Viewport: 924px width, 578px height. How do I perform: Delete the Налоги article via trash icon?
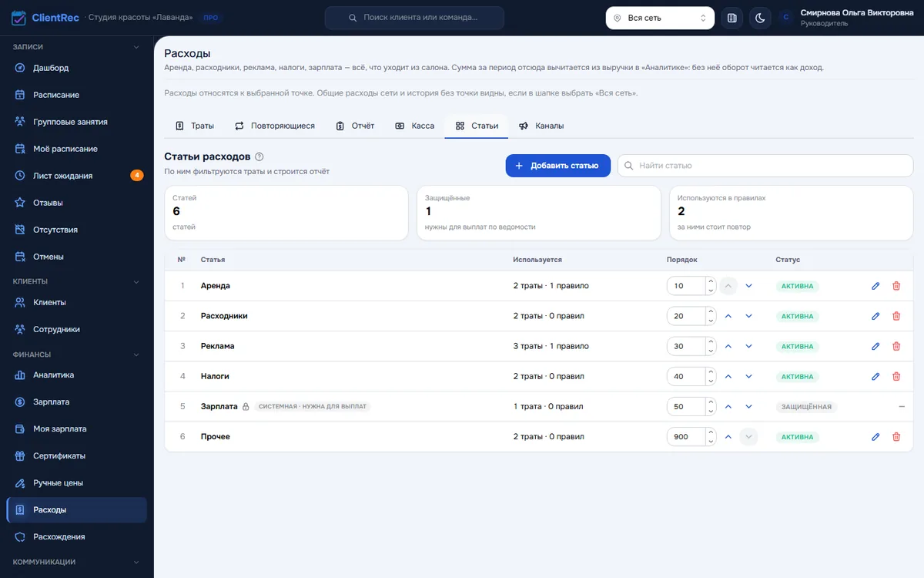896,376
